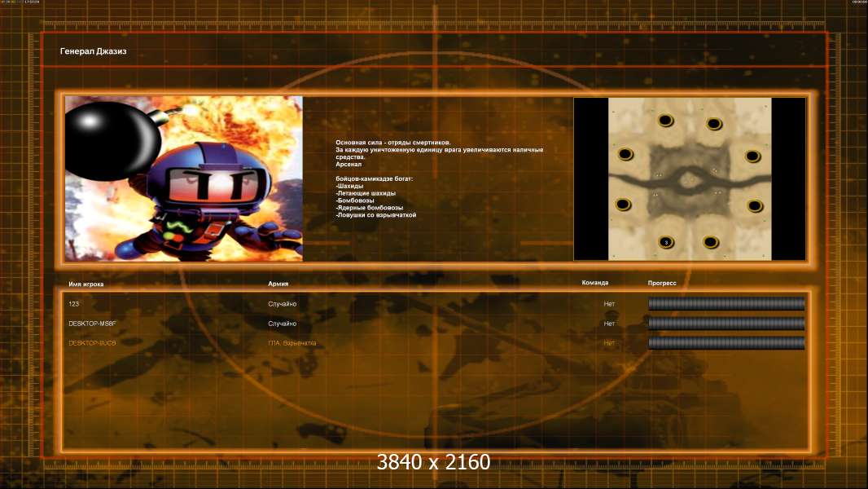Click the '-Шахиды' list entry
868x489 pixels.
pos(349,186)
